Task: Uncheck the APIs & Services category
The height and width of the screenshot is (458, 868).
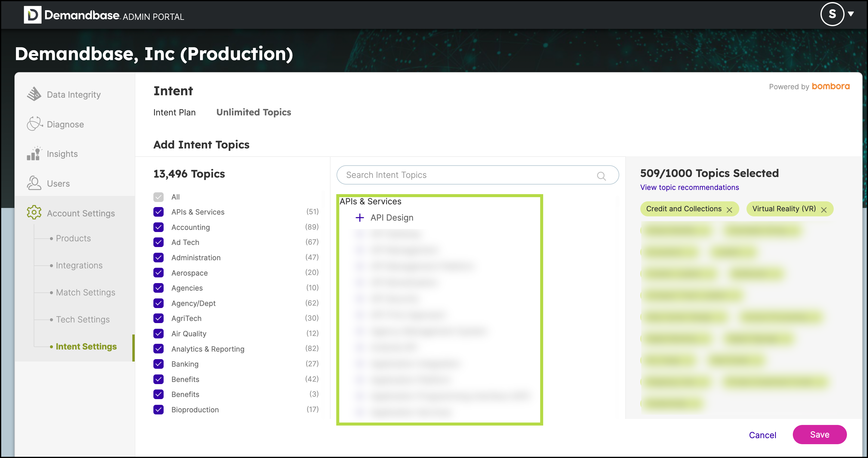Action: click(159, 212)
